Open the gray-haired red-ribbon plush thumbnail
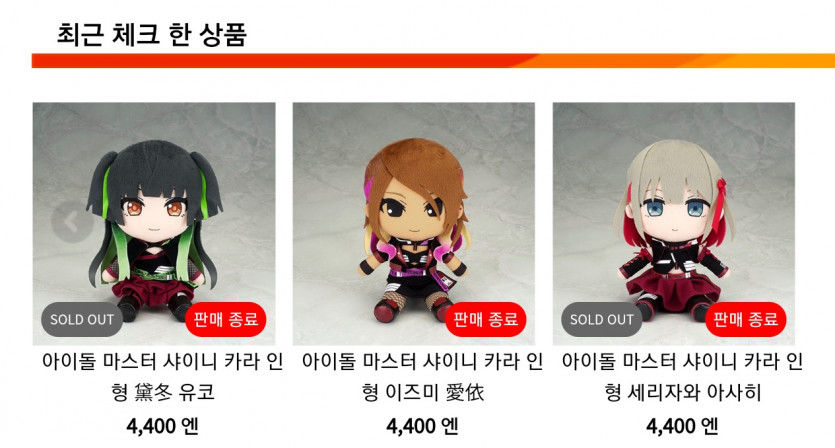 pyautogui.click(x=674, y=224)
